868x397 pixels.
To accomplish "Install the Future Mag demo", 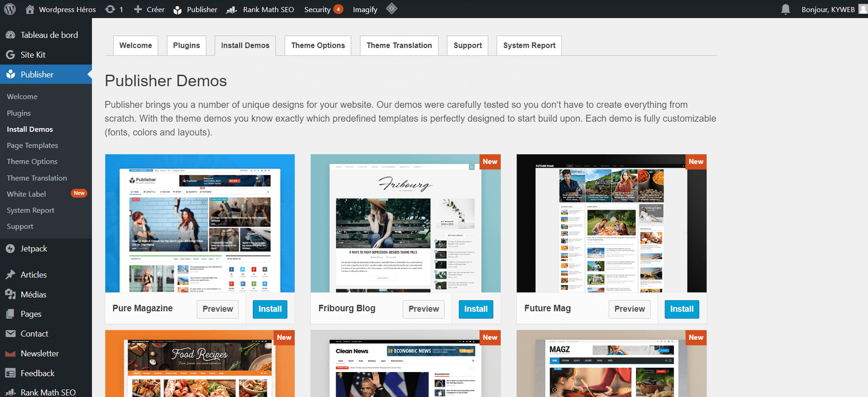I will click(x=681, y=309).
